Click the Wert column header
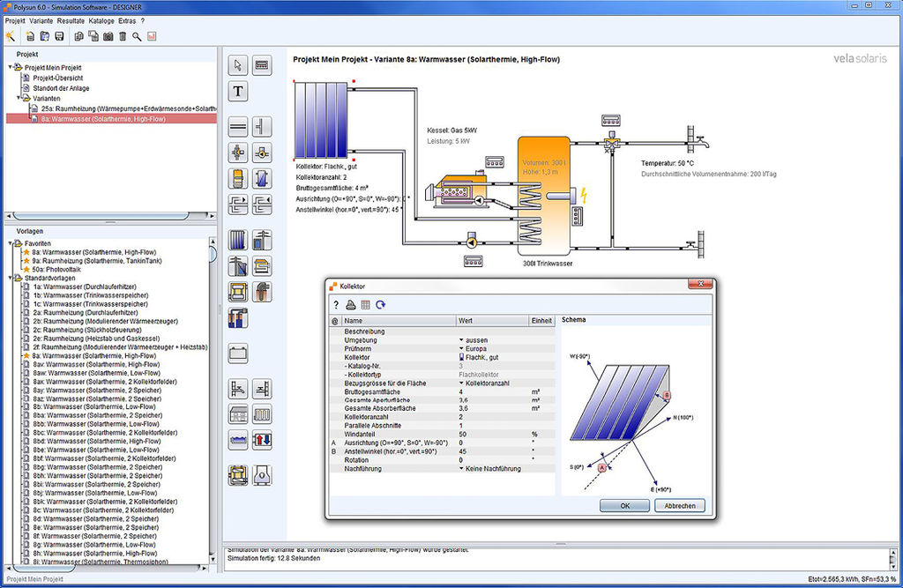 click(x=492, y=321)
